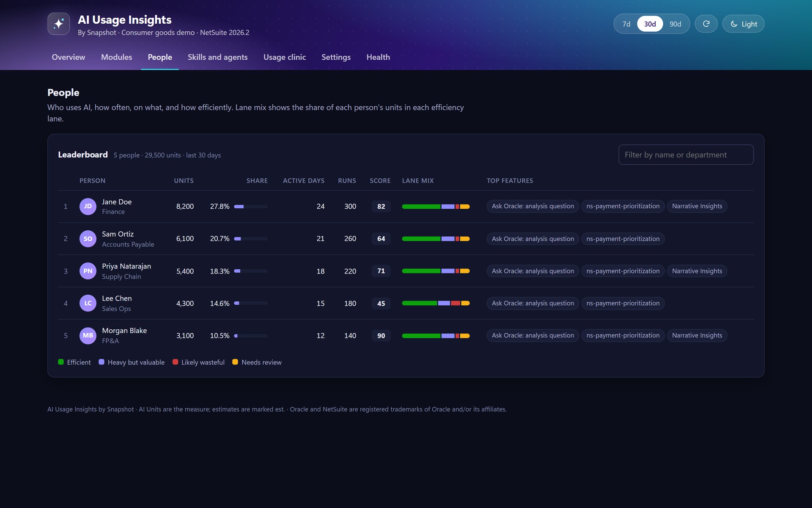Click the name Priya Natarajan
The width and height of the screenshot is (812, 508).
coord(126,266)
